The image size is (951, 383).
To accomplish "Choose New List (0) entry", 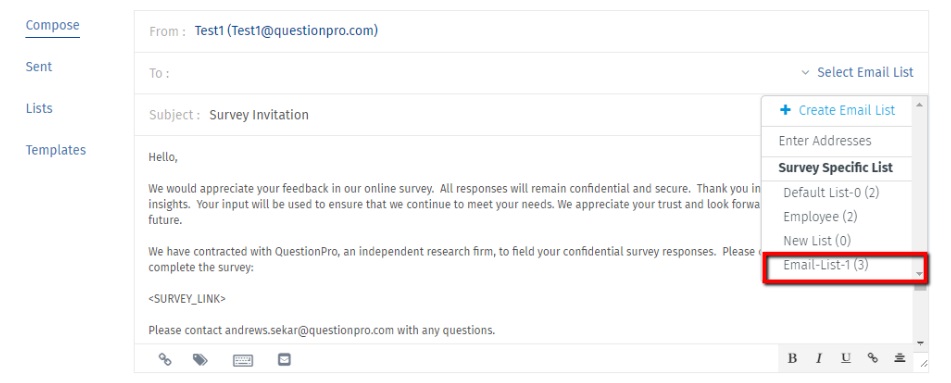I will (x=817, y=240).
